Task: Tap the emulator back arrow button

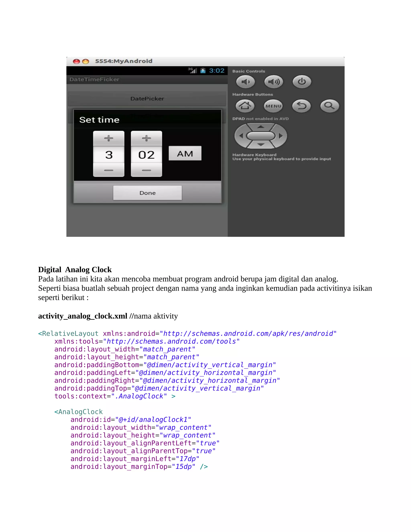Action: pos(301,106)
